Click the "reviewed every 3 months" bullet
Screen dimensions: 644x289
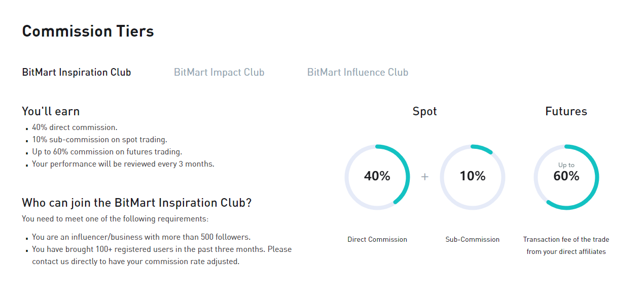[x=123, y=164]
